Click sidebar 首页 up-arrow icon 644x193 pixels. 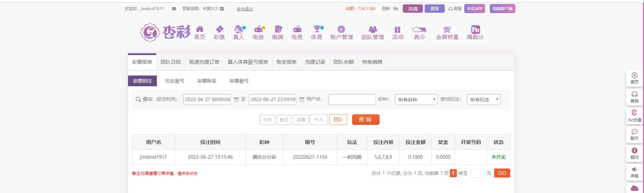pos(634,76)
